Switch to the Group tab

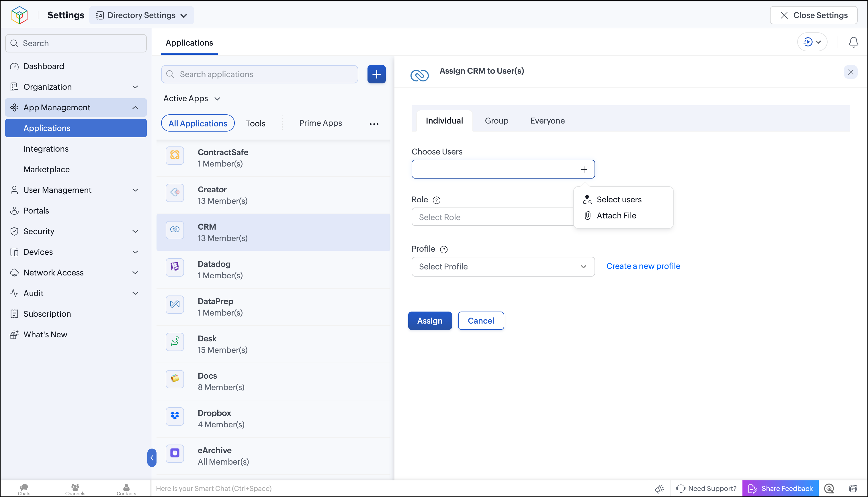coord(496,121)
